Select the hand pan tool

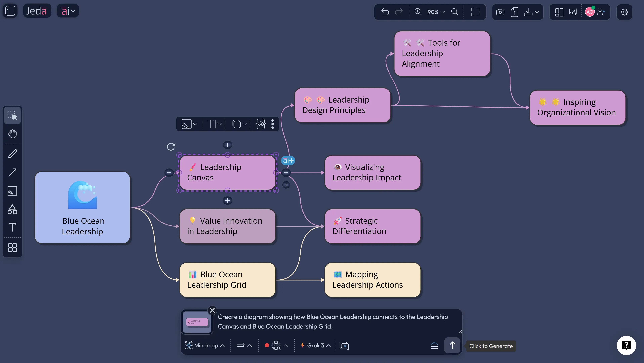(x=12, y=134)
